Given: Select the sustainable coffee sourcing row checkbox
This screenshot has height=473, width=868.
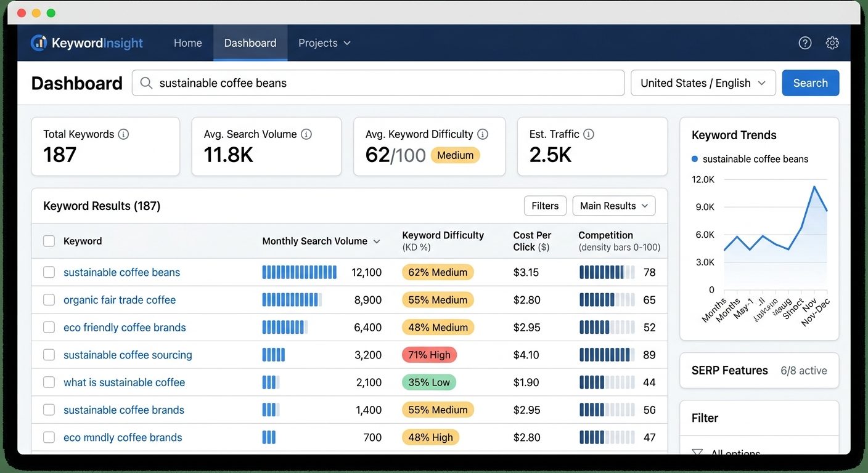Looking at the screenshot, I should (49, 355).
